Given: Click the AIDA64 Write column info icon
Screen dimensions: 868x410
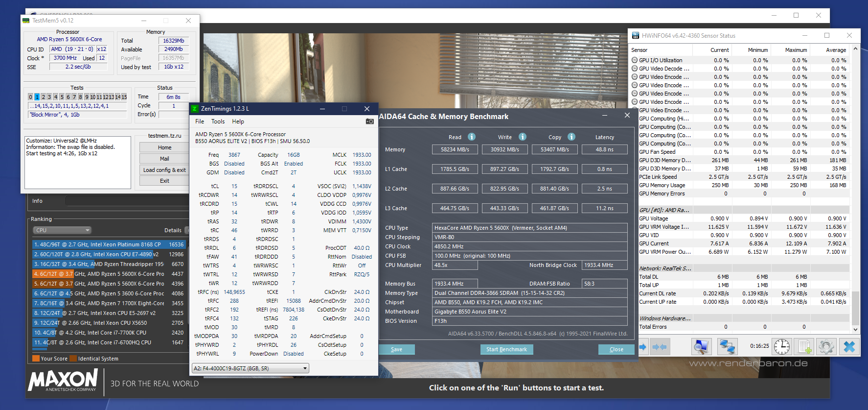Looking at the screenshot, I should 523,137.
